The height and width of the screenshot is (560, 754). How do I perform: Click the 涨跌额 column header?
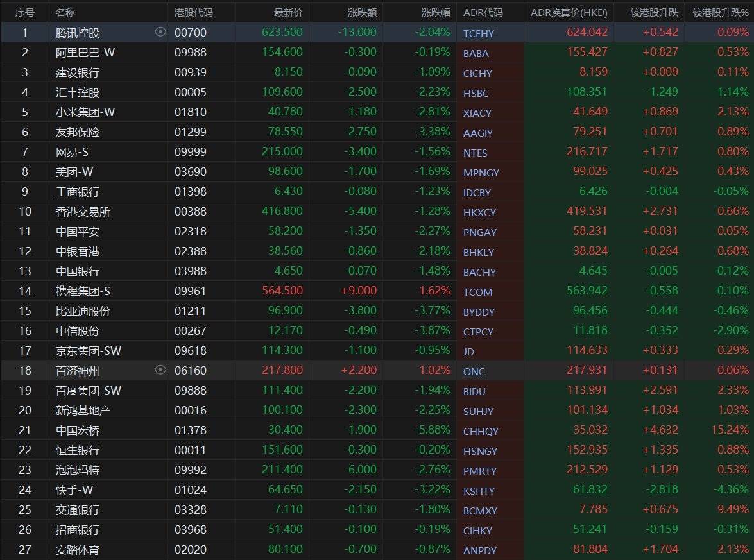coord(362,12)
